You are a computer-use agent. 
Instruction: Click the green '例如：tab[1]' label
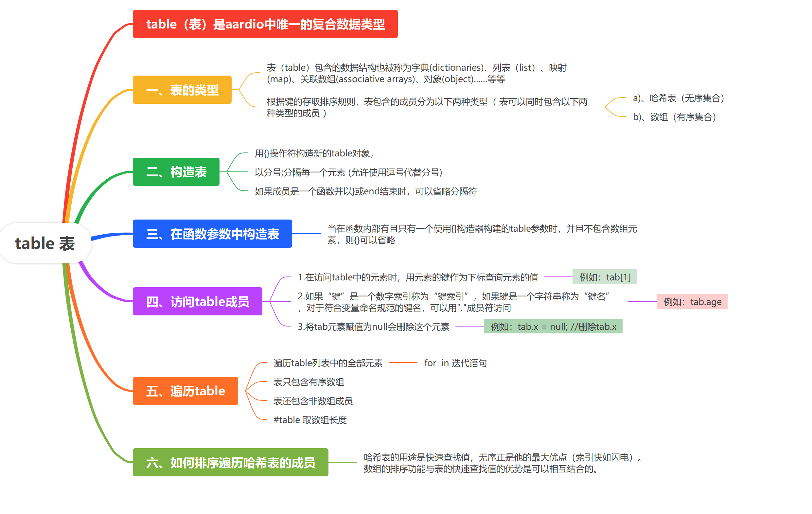605,277
